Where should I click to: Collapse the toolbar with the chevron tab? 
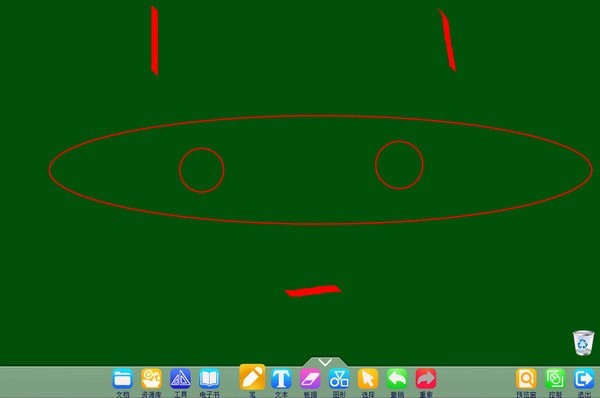pyautogui.click(x=325, y=362)
